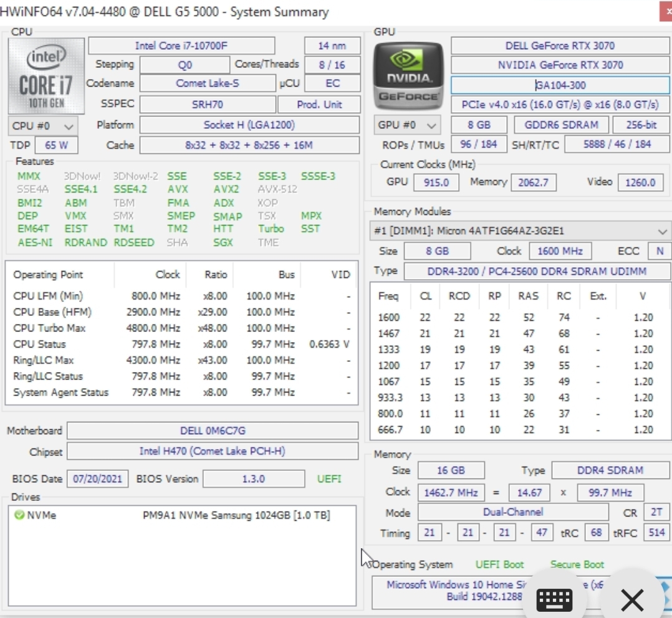Click the RAS column header in timings table
Screen dimensions: 672x618
click(528, 296)
